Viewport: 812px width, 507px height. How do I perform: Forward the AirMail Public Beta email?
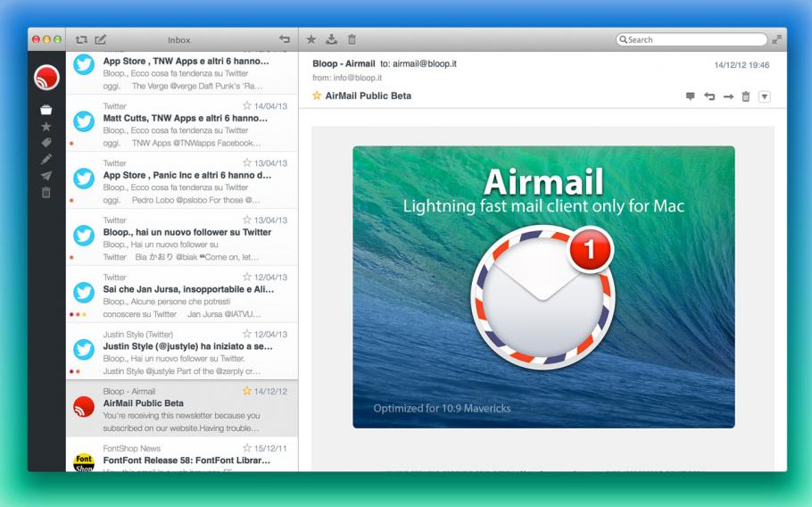pos(728,96)
